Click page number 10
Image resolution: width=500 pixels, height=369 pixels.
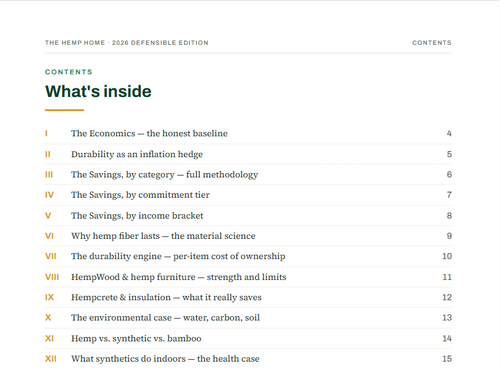(447, 256)
